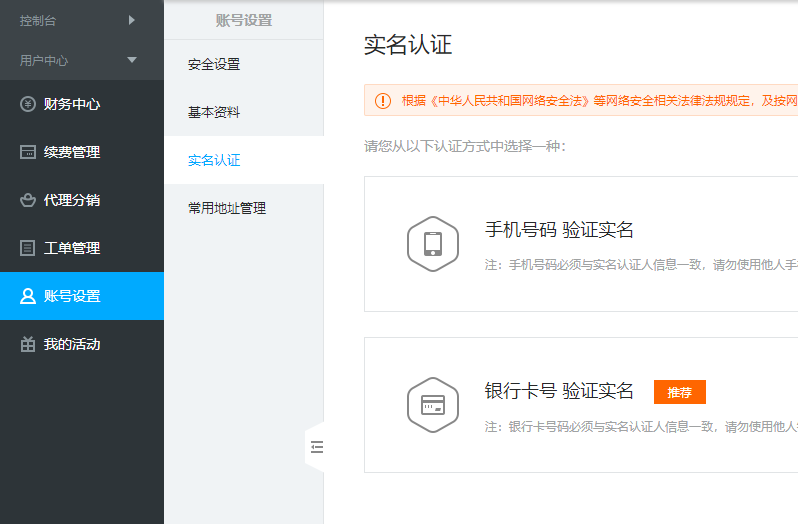Click the orange warning icon in notice
Image resolution: width=798 pixels, height=524 pixels.
tap(383, 100)
